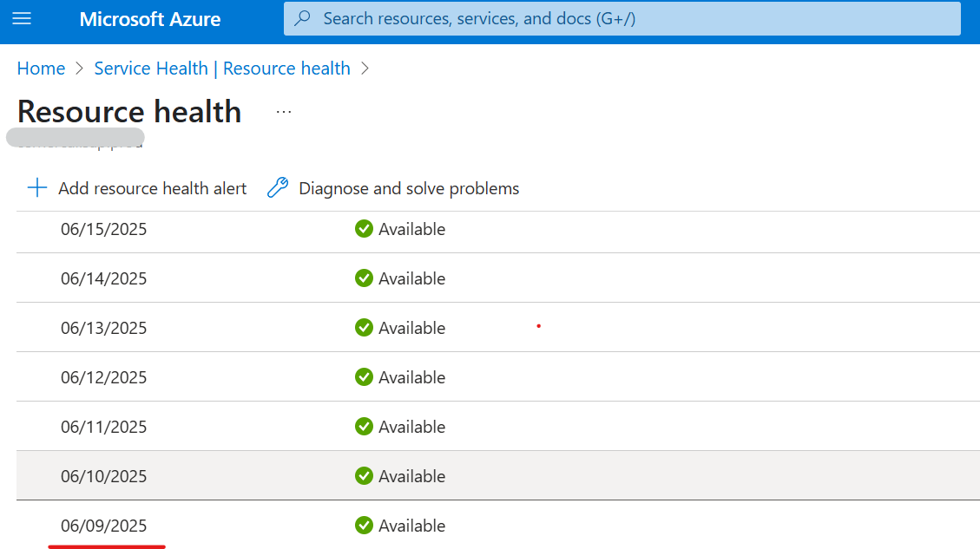This screenshot has width=980, height=549.
Task: Select Diagnose and solve problems
Action: (408, 187)
